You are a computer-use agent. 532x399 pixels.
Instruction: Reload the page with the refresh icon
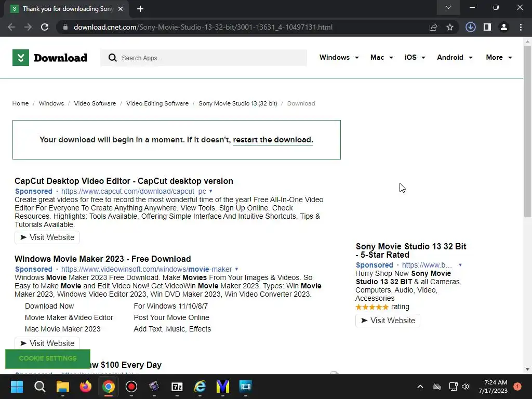(x=45, y=27)
